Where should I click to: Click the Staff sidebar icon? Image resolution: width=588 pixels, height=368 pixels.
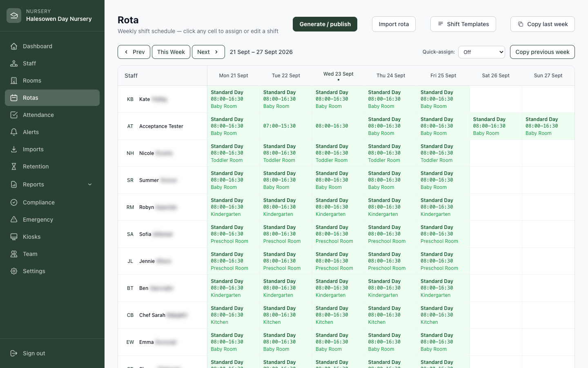pyautogui.click(x=14, y=63)
